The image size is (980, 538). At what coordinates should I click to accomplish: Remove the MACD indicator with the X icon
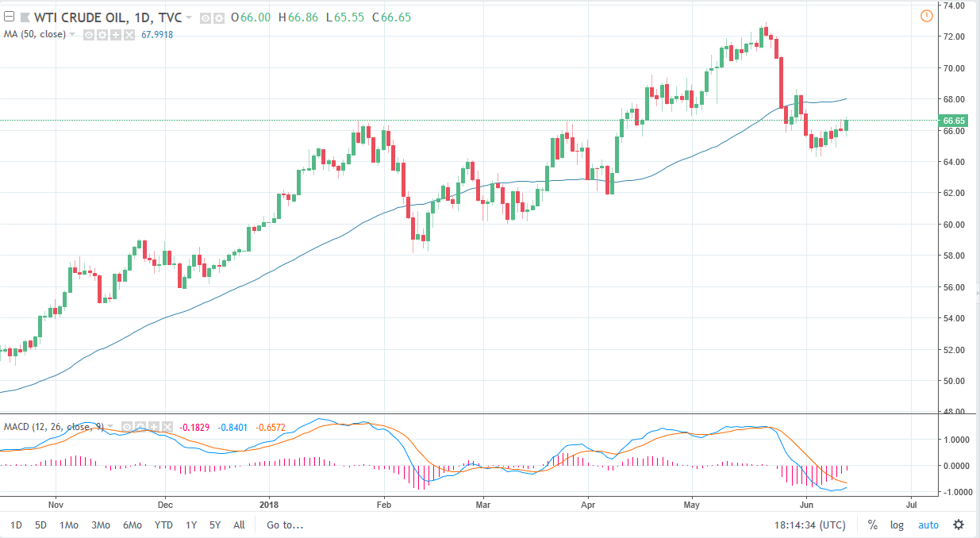(x=166, y=428)
